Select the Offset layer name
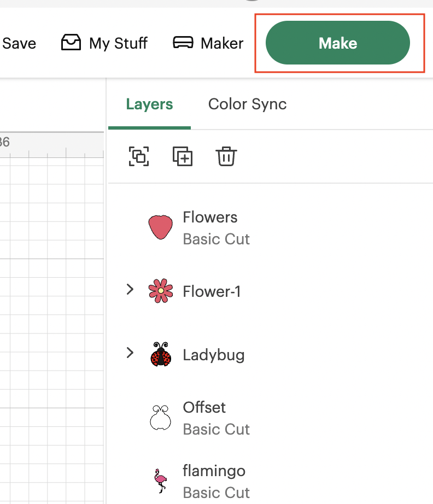The image size is (433, 504). click(x=204, y=408)
